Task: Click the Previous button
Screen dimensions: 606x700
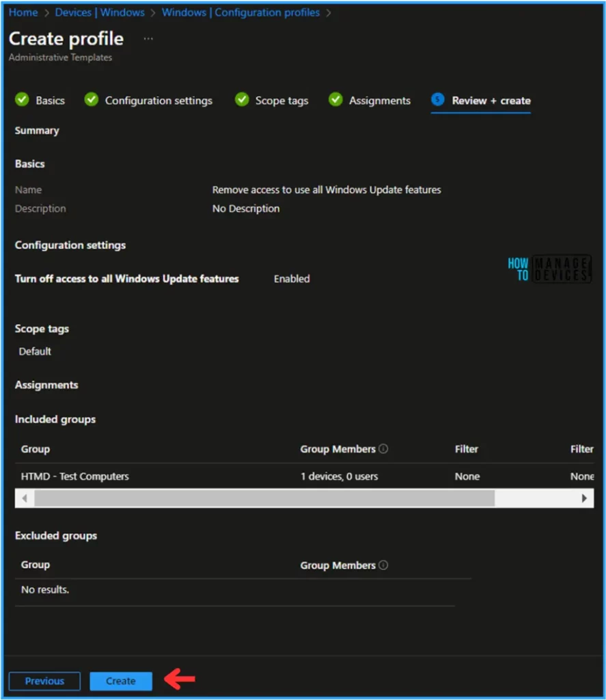Action: [x=44, y=681]
